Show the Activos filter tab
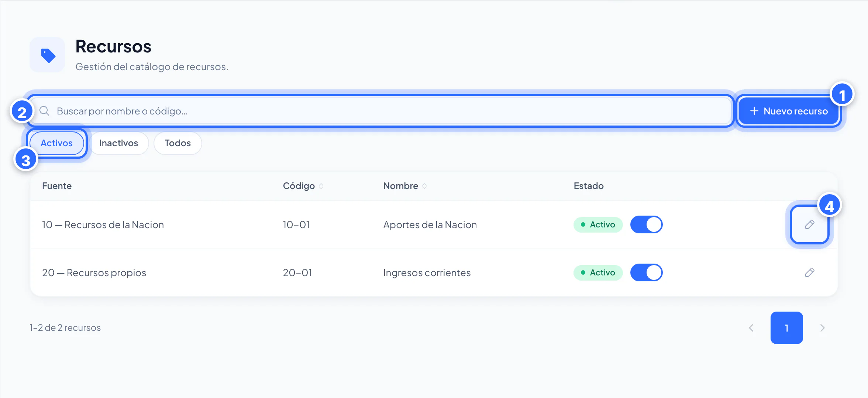 (x=57, y=143)
